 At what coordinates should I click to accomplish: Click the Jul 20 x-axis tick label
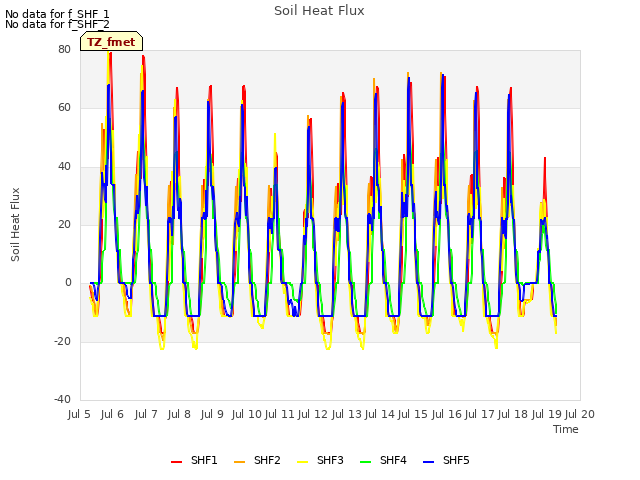pos(580,414)
